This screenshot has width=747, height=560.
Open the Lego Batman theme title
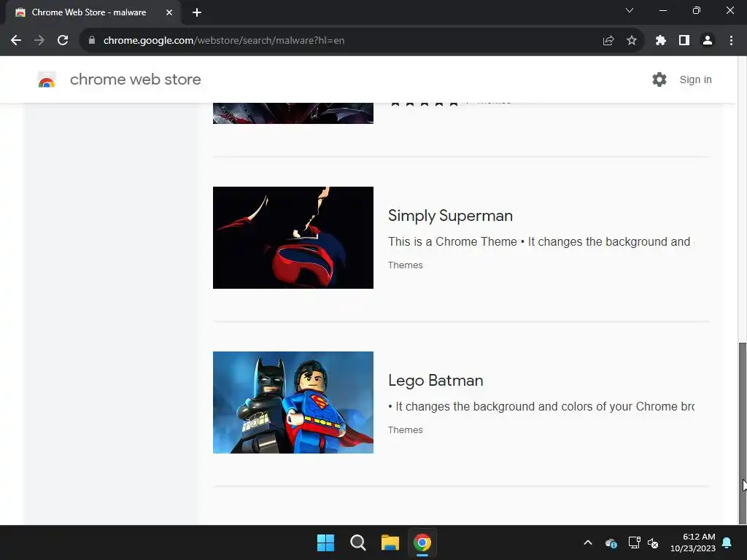(x=436, y=381)
